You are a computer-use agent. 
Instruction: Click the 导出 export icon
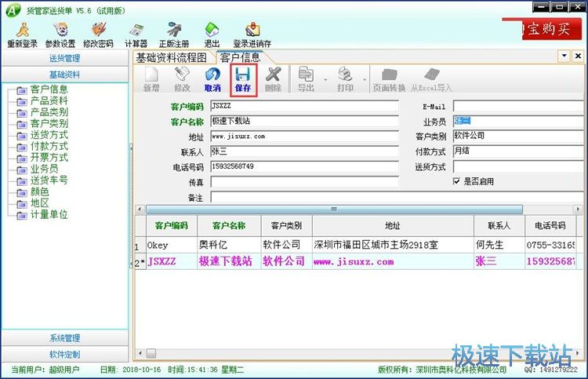click(x=306, y=78)
